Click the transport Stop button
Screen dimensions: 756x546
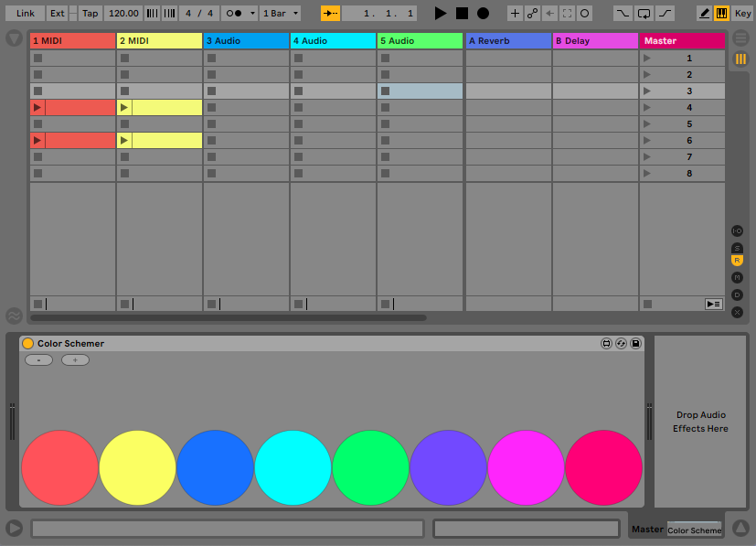tap(462, 14)
